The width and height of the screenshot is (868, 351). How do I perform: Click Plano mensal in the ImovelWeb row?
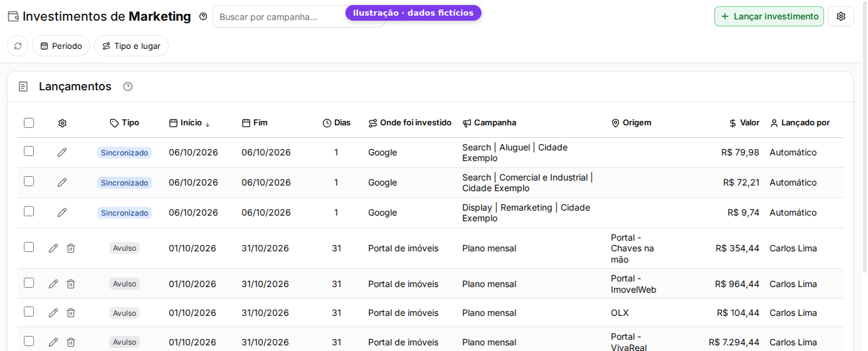pos(489,284)
